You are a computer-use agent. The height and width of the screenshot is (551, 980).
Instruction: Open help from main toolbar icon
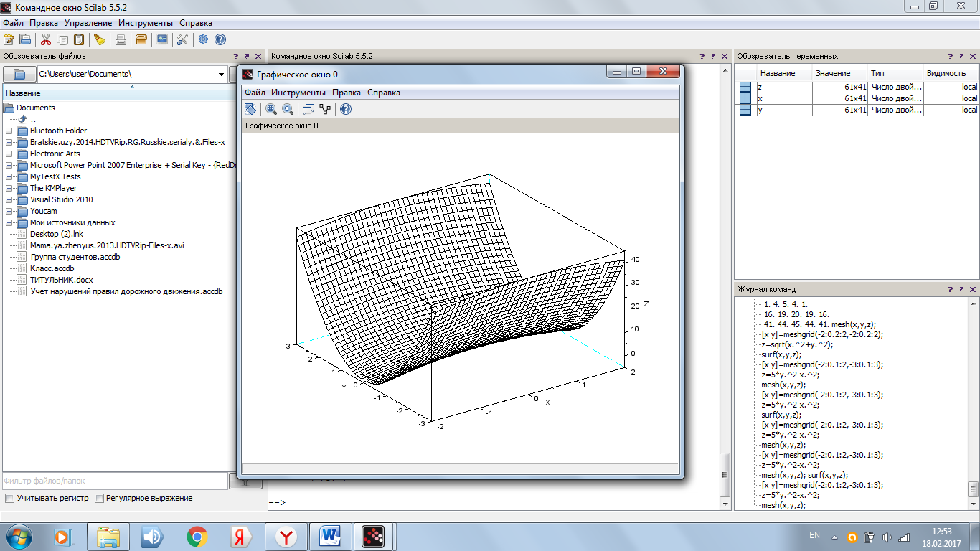220,39
